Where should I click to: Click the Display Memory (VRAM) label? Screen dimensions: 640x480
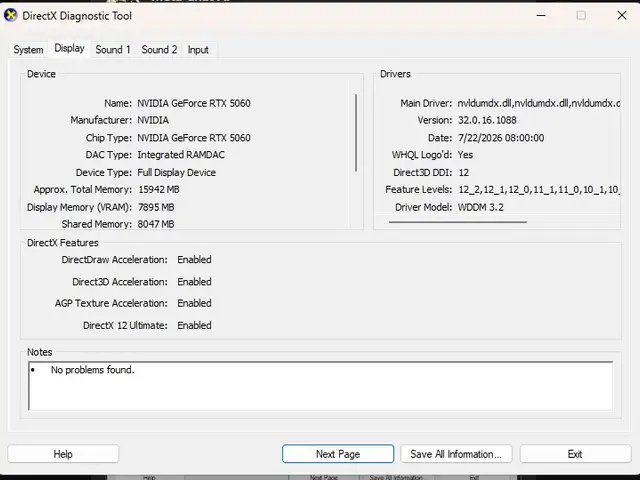(x=80, y=207)
